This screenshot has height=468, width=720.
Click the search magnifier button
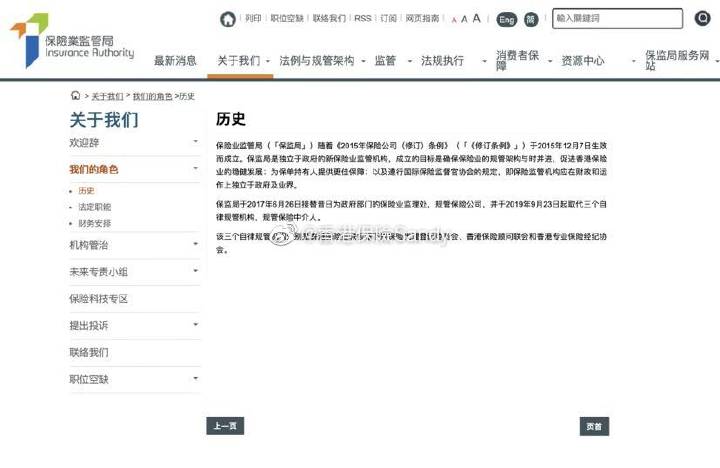pyautogui.click(x=702, y=18)
